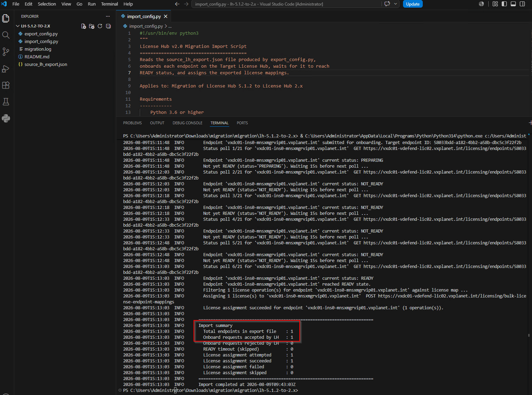Go forward with the navigation arrow

click(186, 4)
